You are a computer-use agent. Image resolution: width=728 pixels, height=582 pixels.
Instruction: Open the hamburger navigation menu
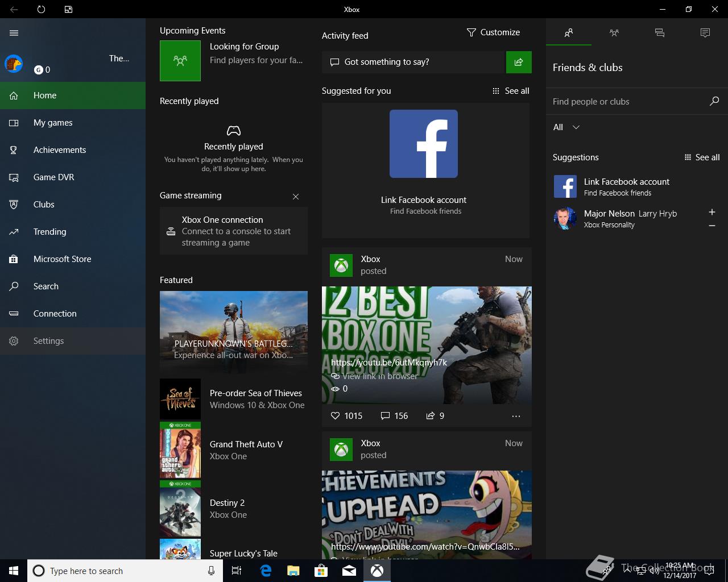tap(14, 33)
